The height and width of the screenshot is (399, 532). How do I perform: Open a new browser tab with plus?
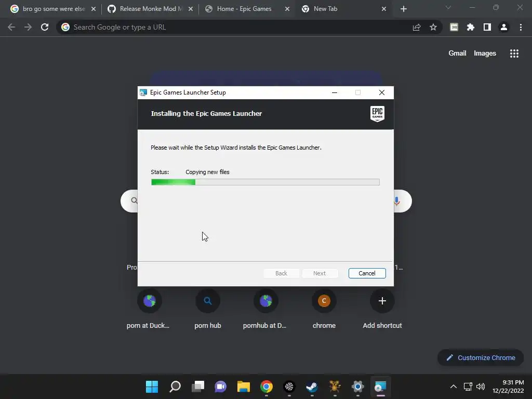pyautogui.click(x=403, y=9)
